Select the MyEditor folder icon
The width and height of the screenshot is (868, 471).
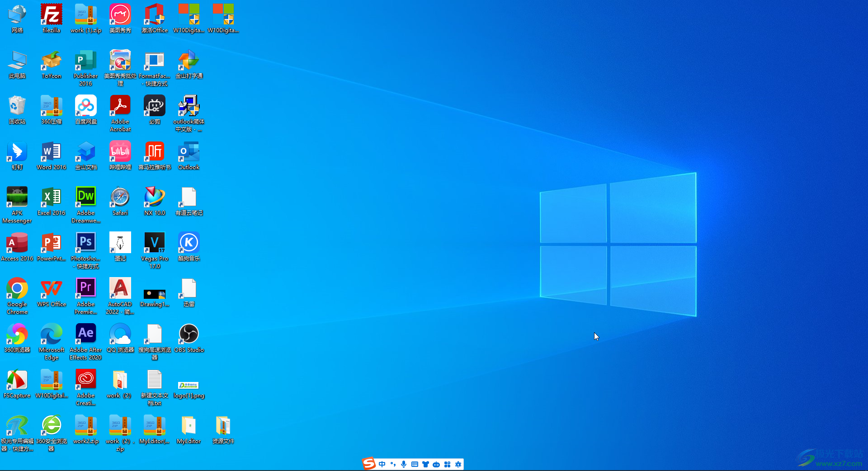pyautogui.click(x=189, y=426)
